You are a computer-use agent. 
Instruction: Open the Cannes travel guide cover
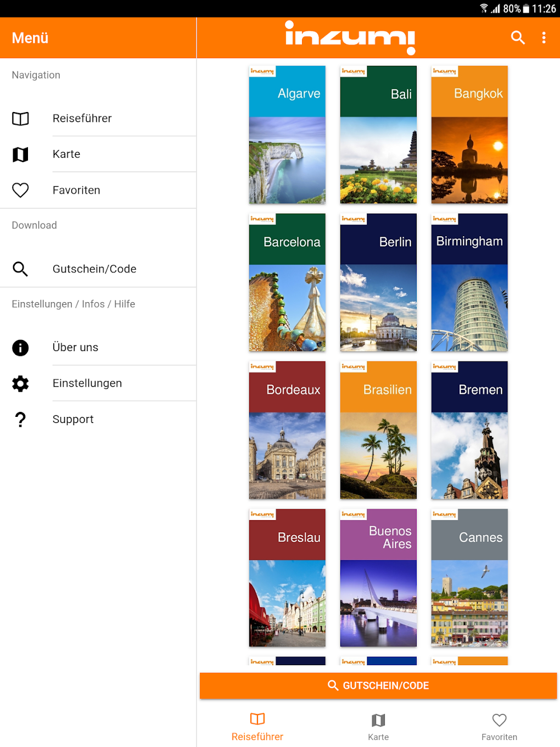469,578
